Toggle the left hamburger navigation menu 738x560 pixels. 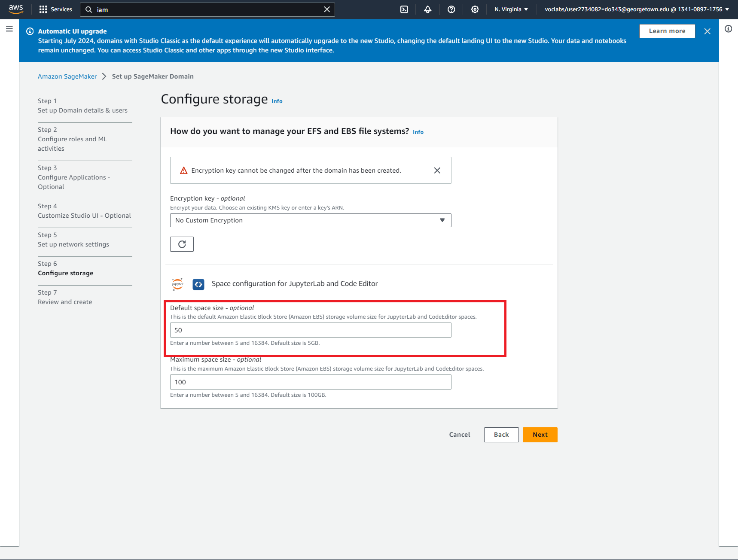tap(9, 29)
